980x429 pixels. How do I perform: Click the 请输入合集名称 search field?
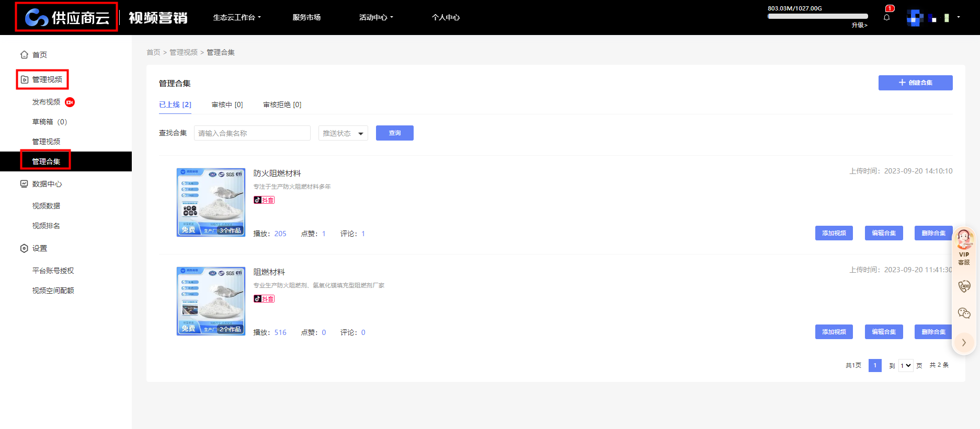252,133
